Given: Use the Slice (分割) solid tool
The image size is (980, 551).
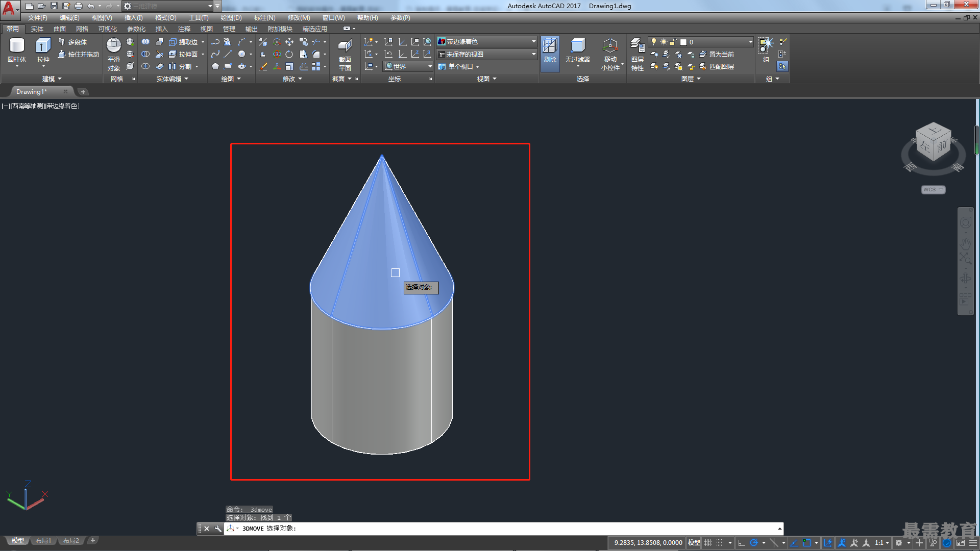Looking at the screenshot, I should pos(181,66).
